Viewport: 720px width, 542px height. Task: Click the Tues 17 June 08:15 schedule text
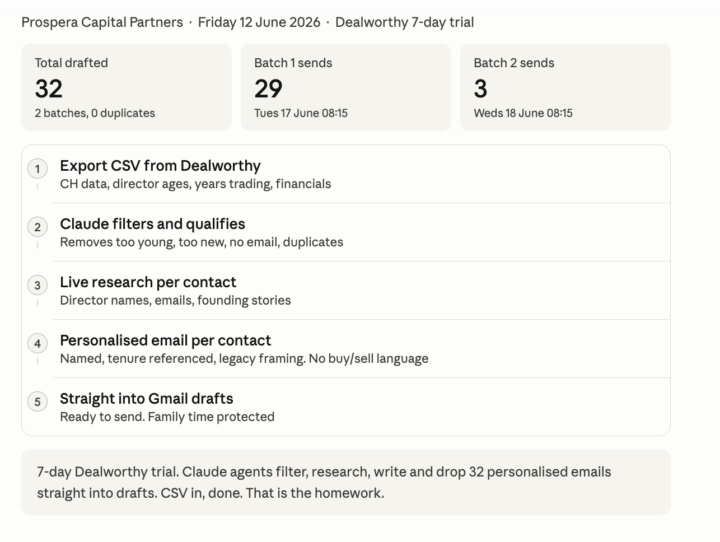pos(301,113)
